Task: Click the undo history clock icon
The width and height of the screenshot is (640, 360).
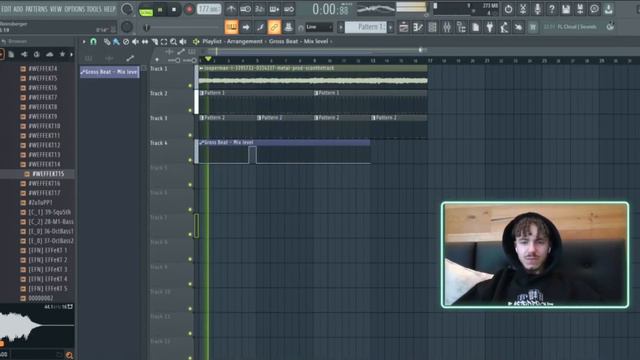Action: (508, 9)
